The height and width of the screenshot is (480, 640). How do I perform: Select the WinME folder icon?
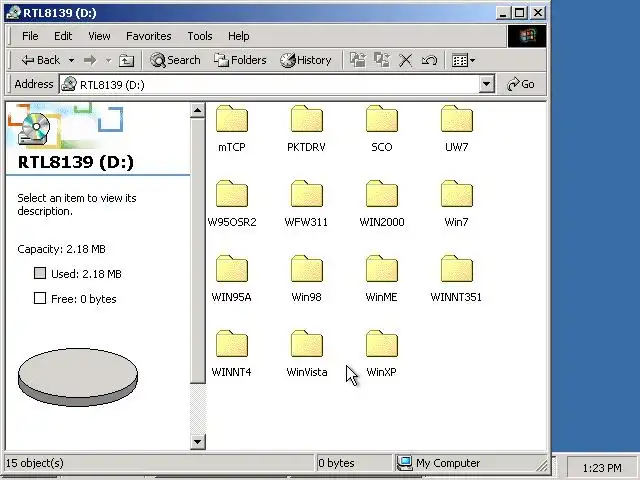[382, 269]
